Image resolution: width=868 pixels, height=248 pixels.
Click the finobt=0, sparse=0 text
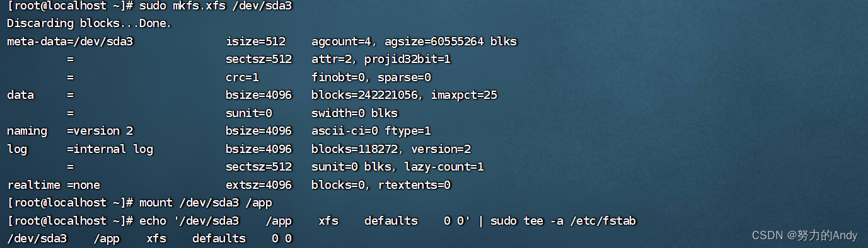371,78
